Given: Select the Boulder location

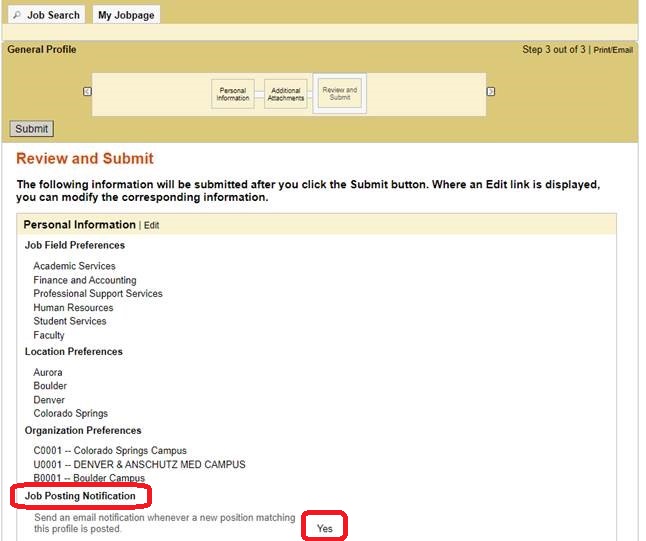Looking at the screenshot, I should point(50,386).
